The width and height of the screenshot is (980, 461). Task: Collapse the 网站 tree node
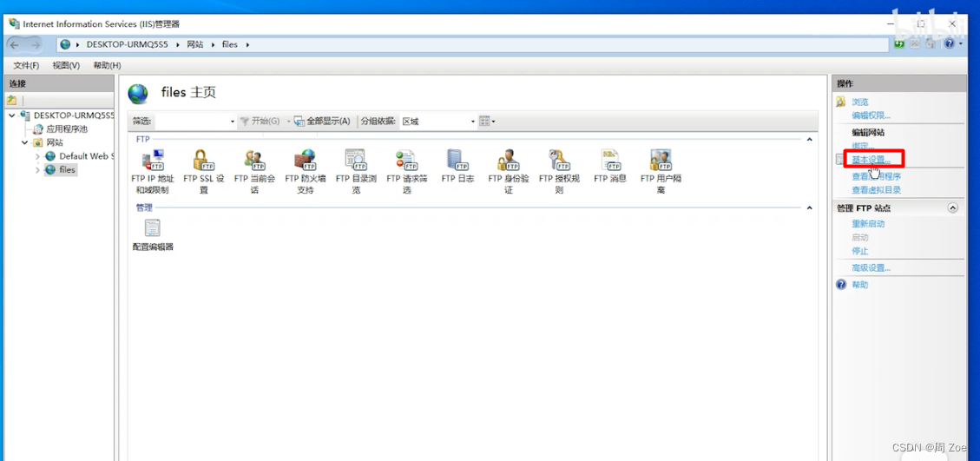[25, 142]
